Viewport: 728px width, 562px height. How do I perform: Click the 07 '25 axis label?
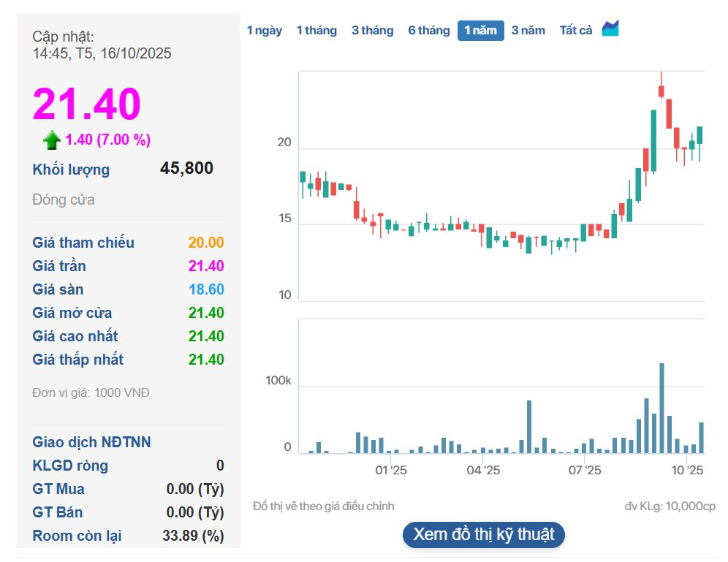click(584, 471)
